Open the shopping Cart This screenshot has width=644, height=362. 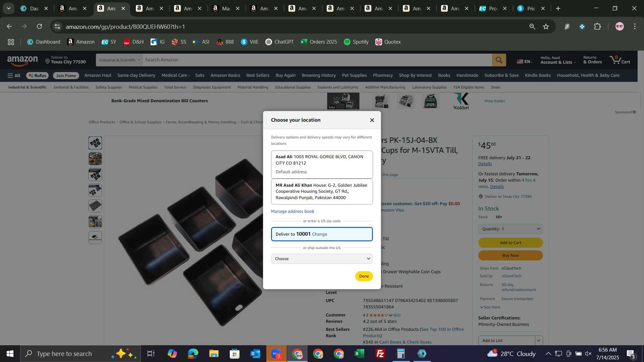click(620, 60)
